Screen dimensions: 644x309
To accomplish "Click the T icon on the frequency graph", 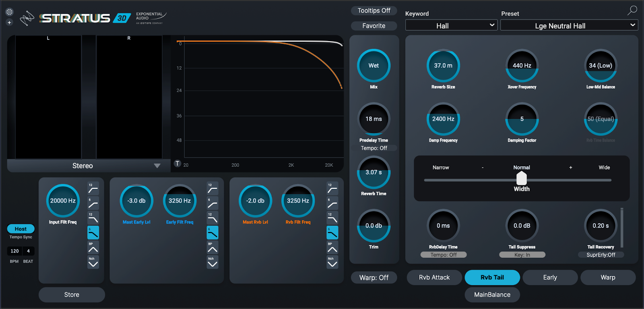I will point(178,164).
